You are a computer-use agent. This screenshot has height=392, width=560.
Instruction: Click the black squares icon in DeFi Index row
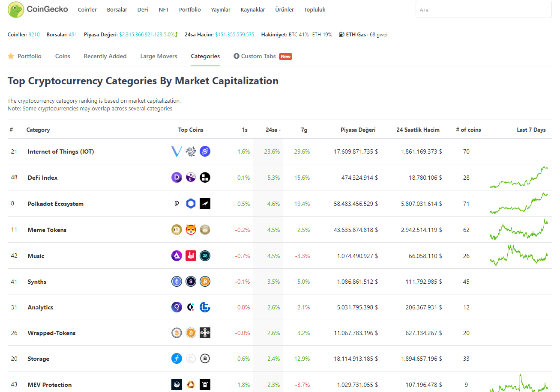click(205, 178)
